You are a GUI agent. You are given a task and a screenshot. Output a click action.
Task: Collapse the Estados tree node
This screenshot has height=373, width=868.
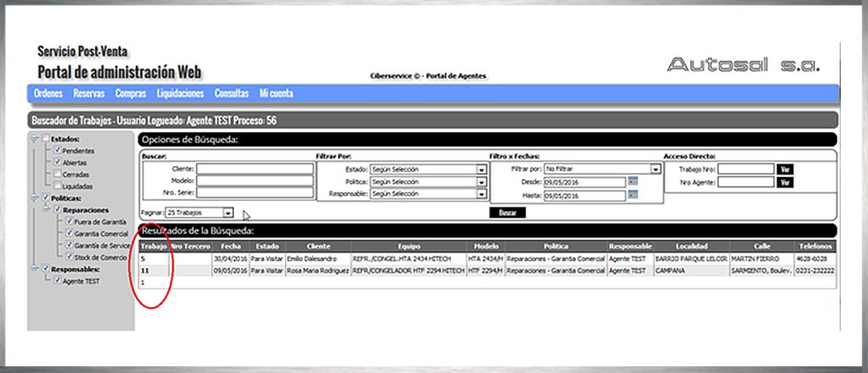tap(35, 138)
